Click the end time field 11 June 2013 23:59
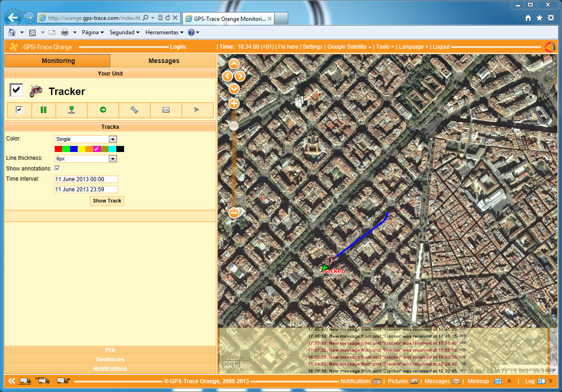 click(x=86, y=190)
